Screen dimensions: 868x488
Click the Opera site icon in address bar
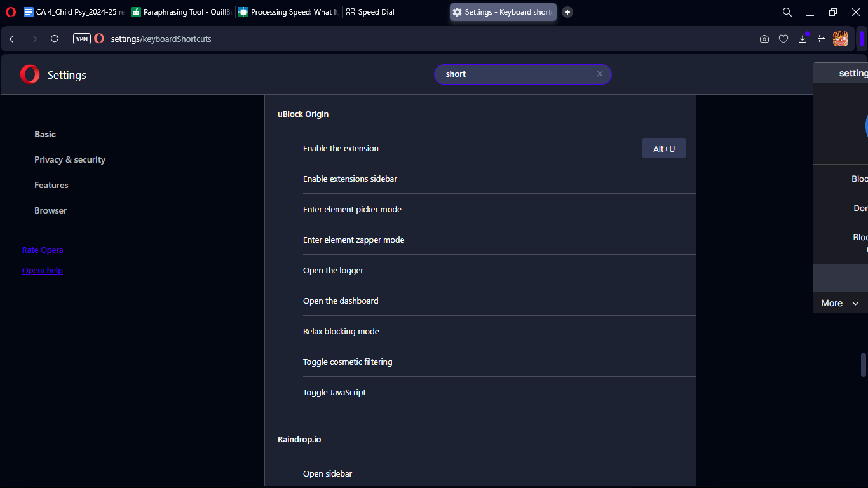[99, 39]
